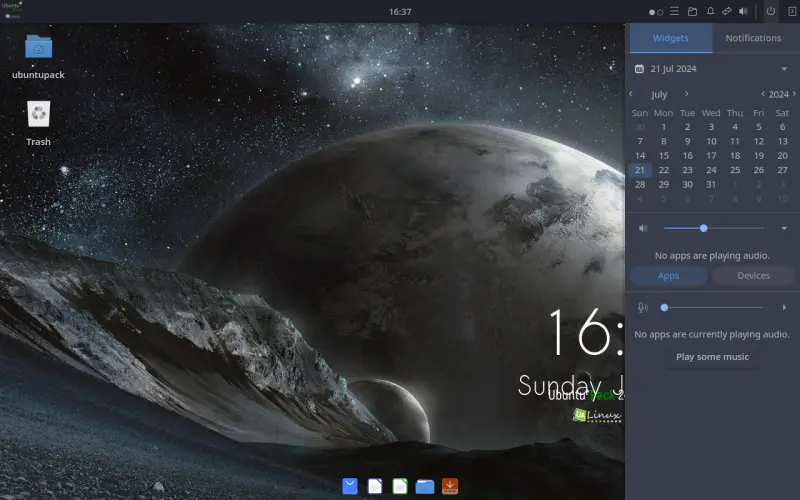This screenshot has width=800, height=500.
Task: Select day 19 in July calendar
Action: tap(759, 156)
